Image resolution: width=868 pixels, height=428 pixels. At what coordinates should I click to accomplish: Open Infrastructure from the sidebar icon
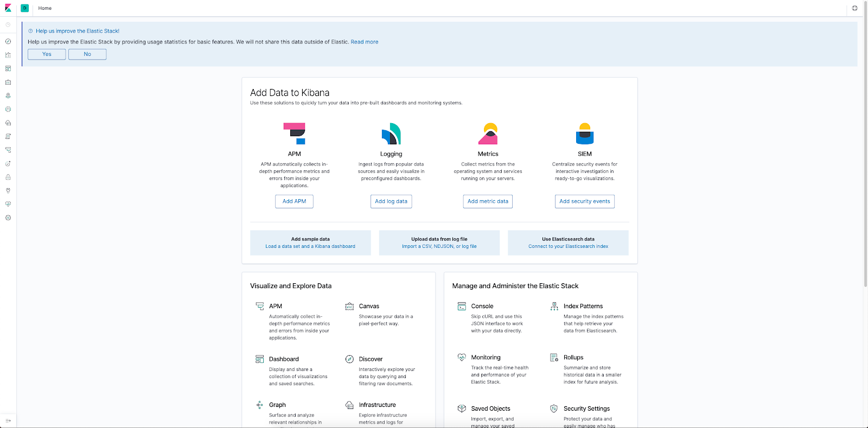8,123
